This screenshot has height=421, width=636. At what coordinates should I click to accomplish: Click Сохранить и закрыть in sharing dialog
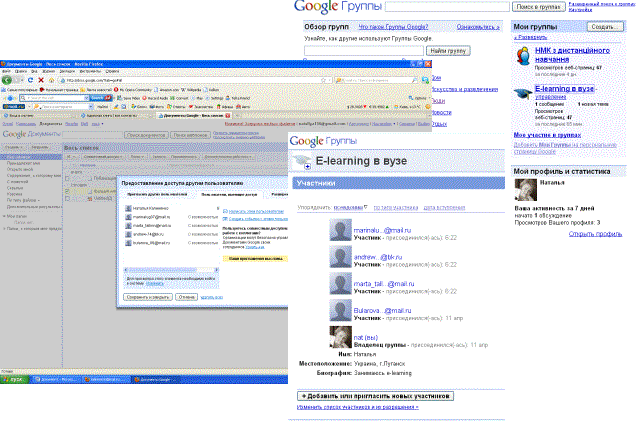tap(148, 297)
